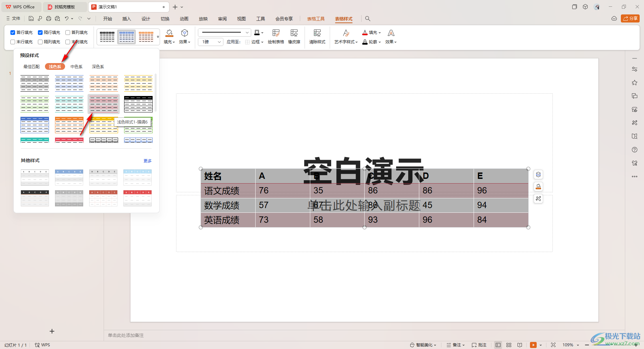Start slideshow with orange play button

(533, 345)
